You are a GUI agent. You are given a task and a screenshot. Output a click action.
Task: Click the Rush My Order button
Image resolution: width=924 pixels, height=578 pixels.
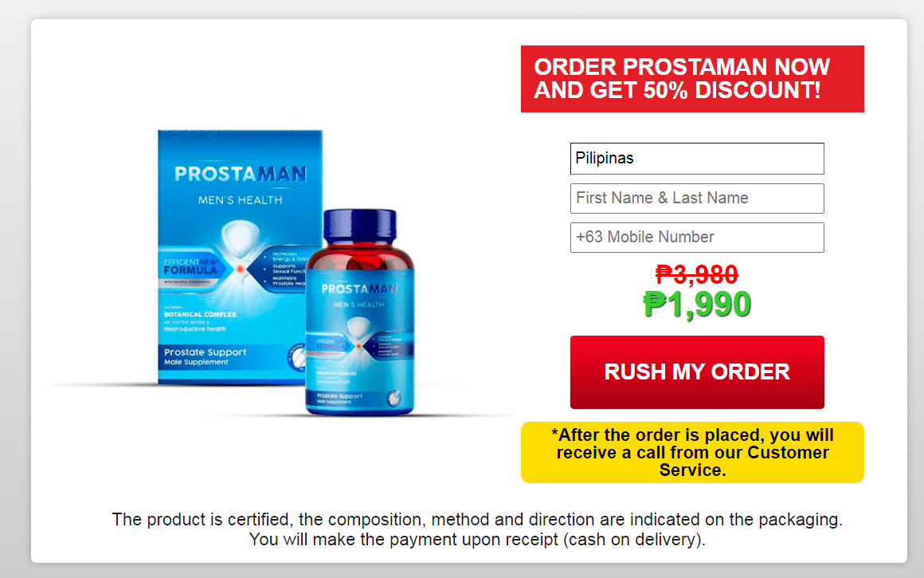tap(697, 372)
